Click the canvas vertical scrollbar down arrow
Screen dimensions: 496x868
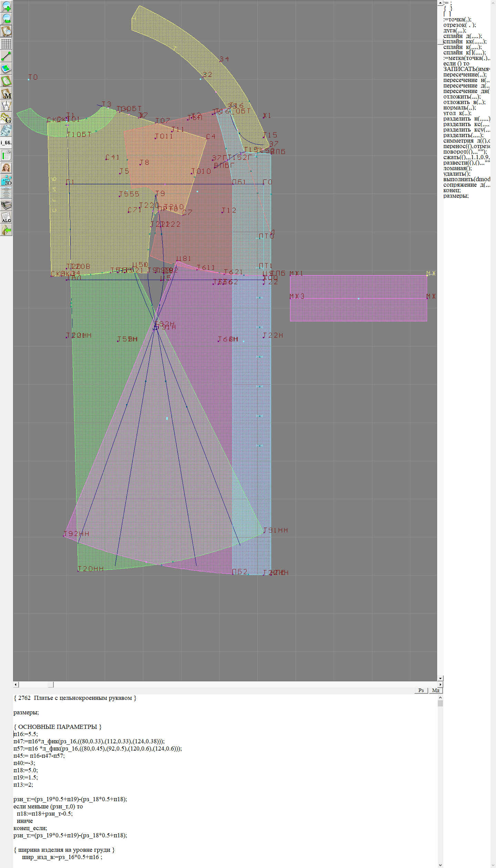tap(440, 678)
